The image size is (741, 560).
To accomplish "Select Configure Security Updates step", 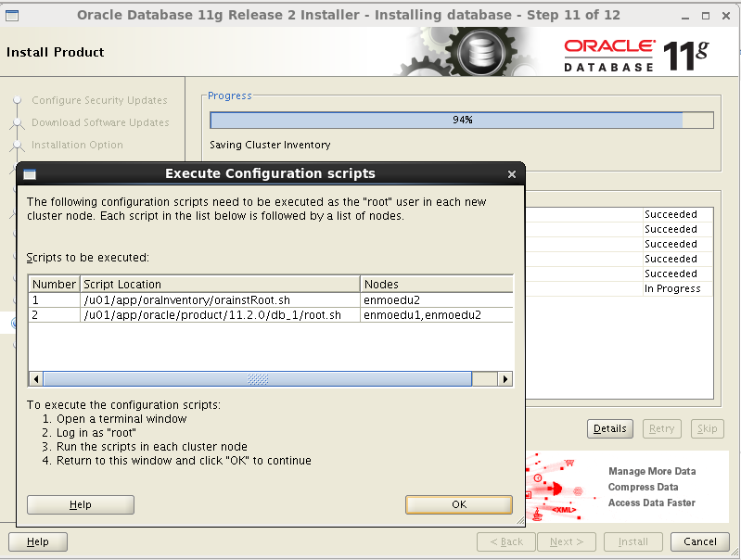I will click(99, 100).
